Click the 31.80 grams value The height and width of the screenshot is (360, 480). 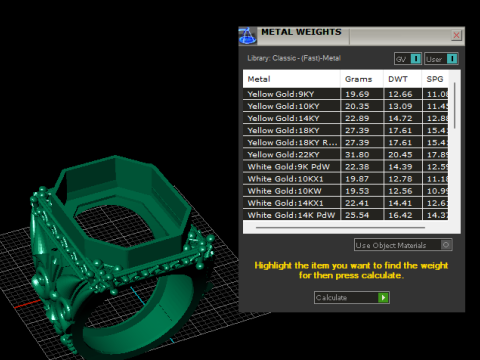[357, 155]
